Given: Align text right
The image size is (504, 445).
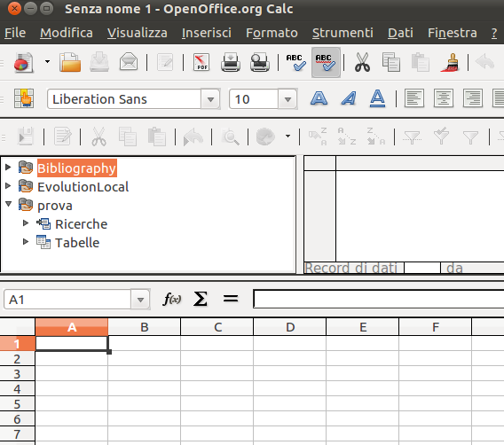Looking at the screenshot, I should tap(473, 98).
